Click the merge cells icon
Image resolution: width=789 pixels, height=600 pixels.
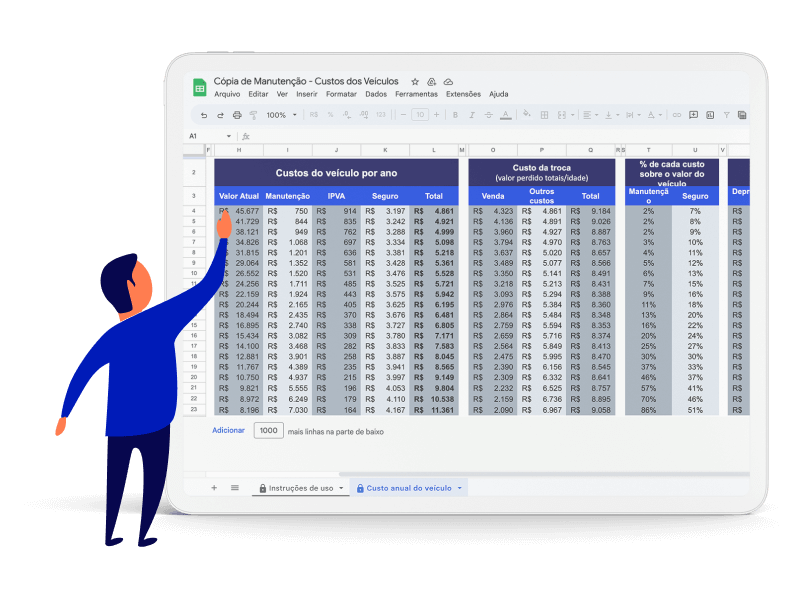[x=562, y=115]
